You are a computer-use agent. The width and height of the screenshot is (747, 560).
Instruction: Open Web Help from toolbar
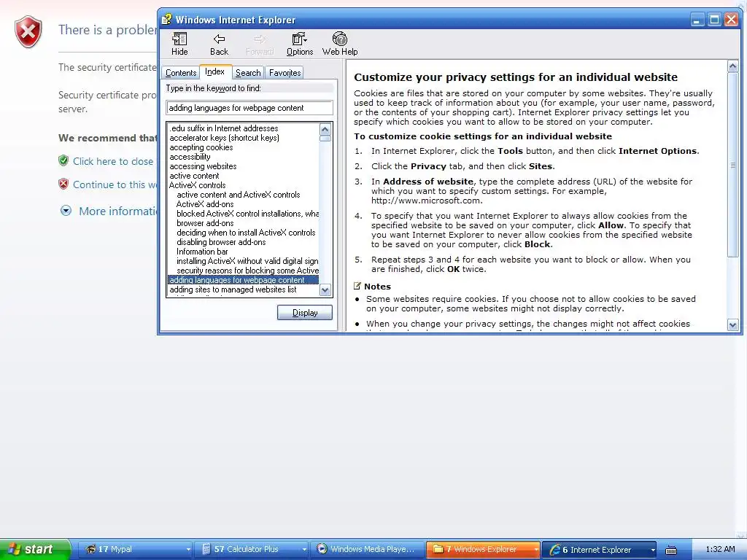tap(340, 44)
